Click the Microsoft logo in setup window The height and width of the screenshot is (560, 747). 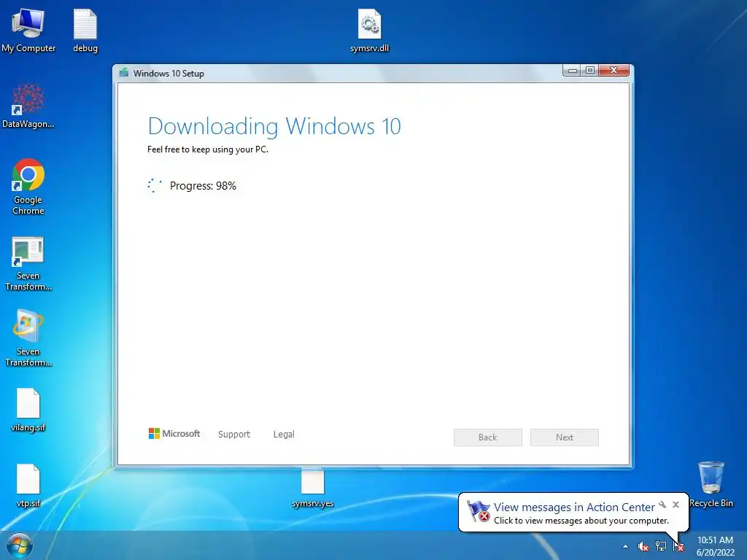[174, 434]
